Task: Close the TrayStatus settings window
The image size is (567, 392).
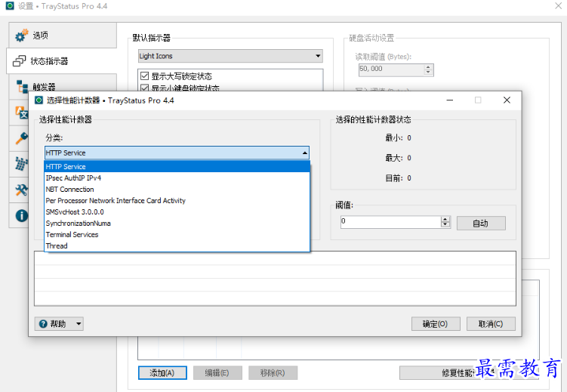Action: tap(559, 6)
